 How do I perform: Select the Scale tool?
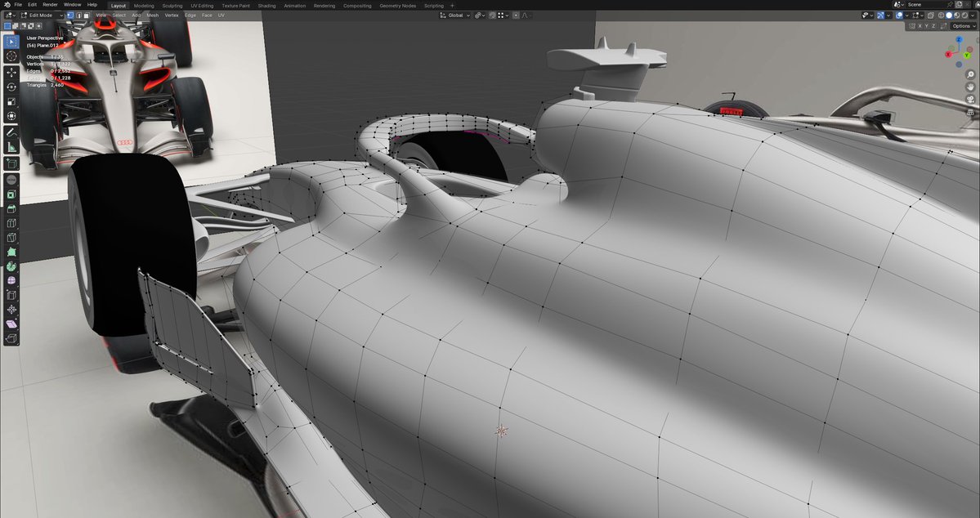11,101
